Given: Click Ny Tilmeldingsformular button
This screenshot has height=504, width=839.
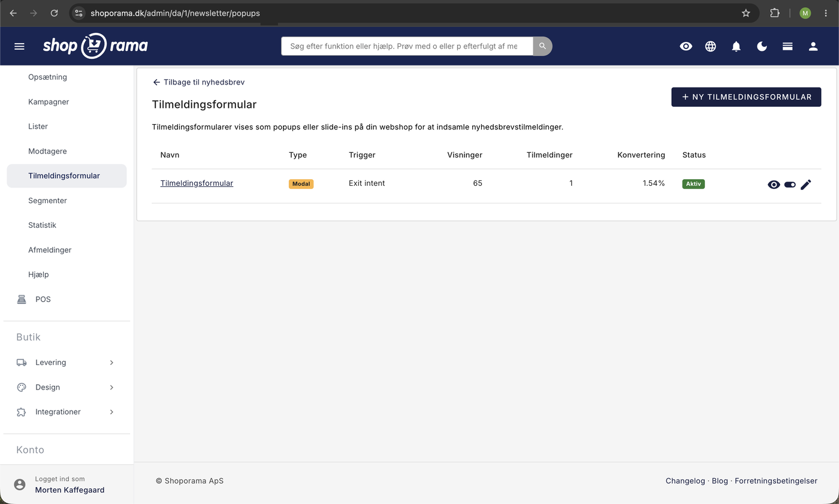Looking at the screenshot, I should point(746,97).
